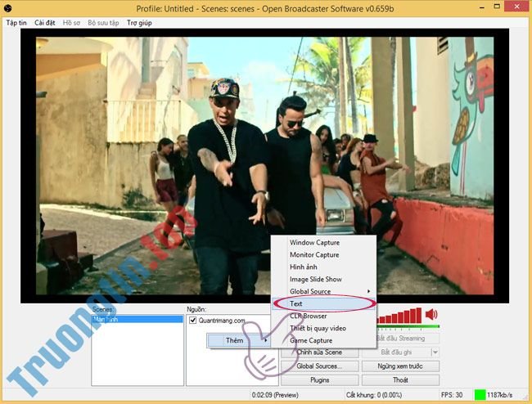Select the Màn hình scene
Viewport: 532px width, 404px height.
(138, 319)
